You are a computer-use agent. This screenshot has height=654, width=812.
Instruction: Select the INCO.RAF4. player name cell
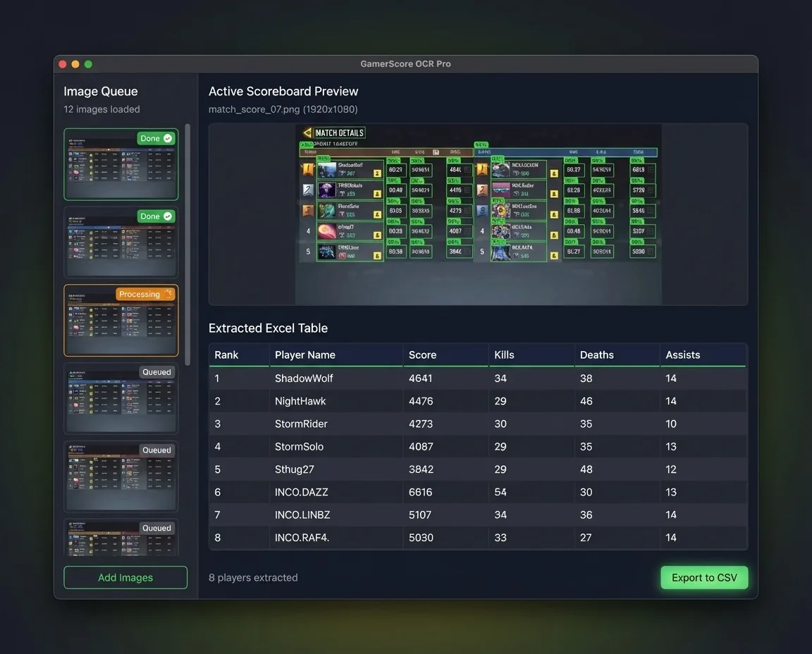click(302, 538)
